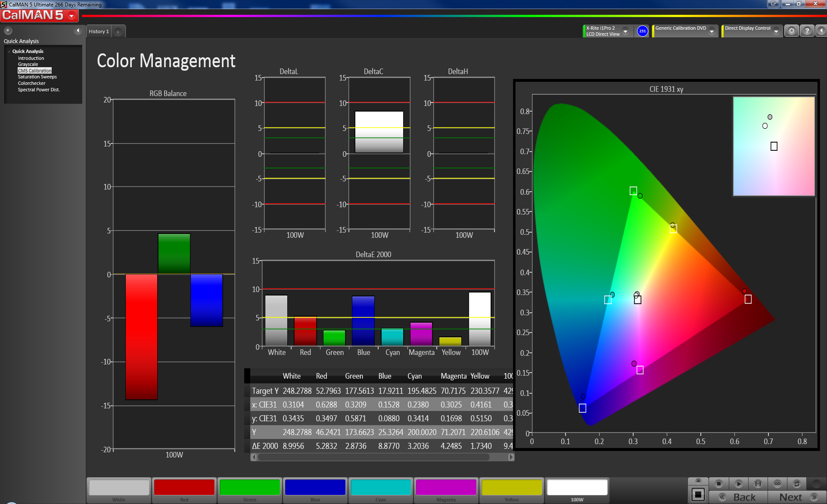Toggle the large square pattern window button
This screenshot has height=504, width=827.
pos(698,495)
